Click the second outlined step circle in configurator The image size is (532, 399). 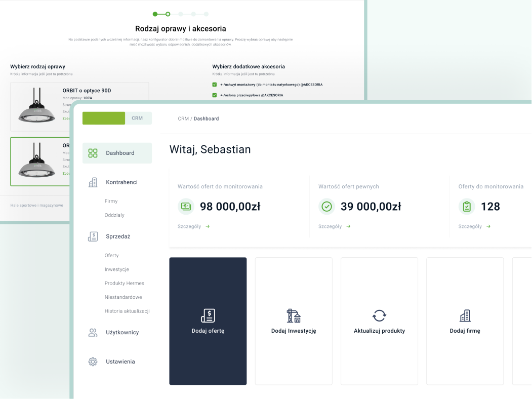pyautogui.click(x=168, y=14)
